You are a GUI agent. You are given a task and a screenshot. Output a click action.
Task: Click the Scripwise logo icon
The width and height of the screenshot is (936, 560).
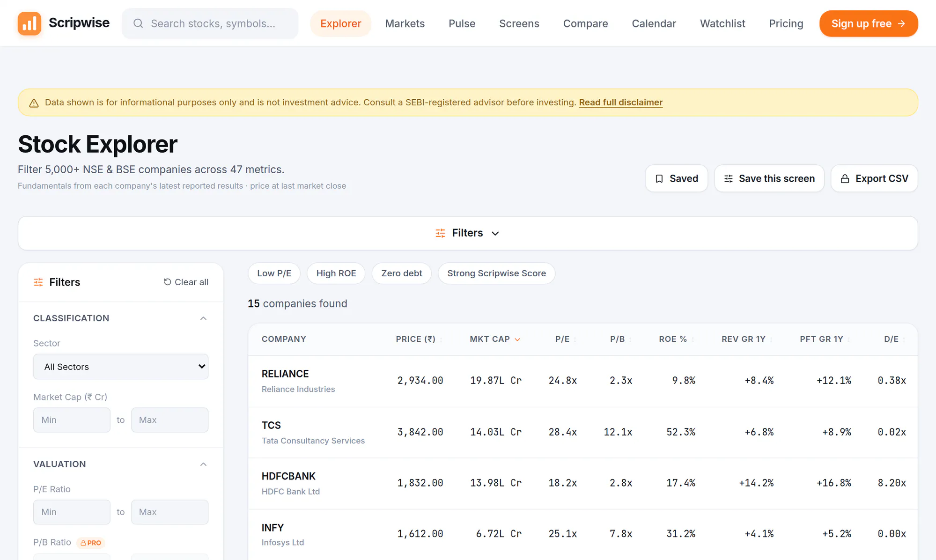(x=29, y=23)
